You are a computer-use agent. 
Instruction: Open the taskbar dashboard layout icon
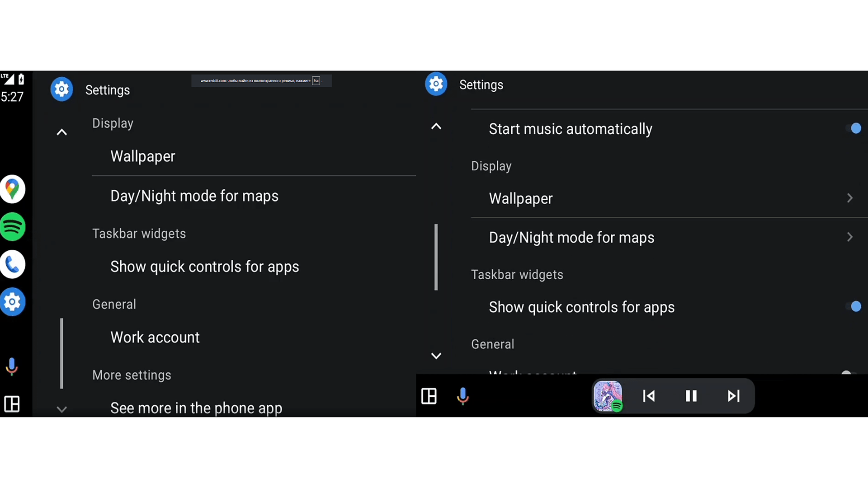pyautogui.click(x=429, y=396)
